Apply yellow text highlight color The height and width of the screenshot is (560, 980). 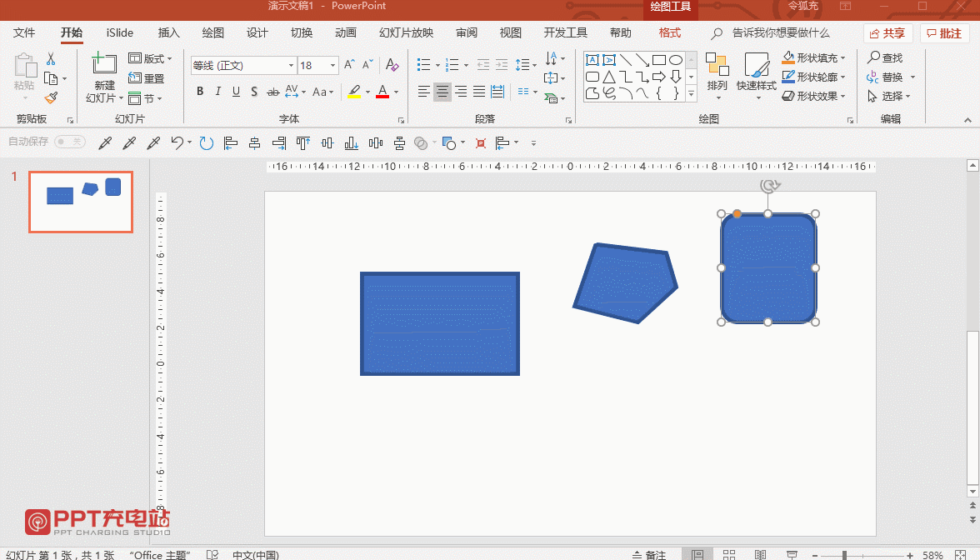[x=354, y=92]
